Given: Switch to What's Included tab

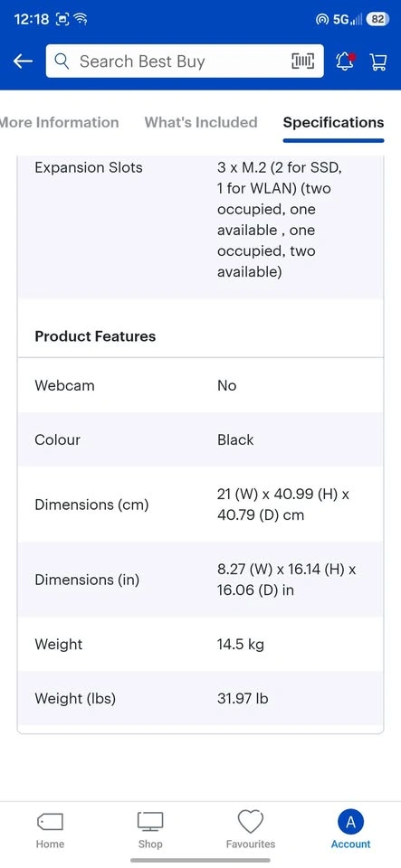Looking at the screenshot, I should tap(201, 122).
